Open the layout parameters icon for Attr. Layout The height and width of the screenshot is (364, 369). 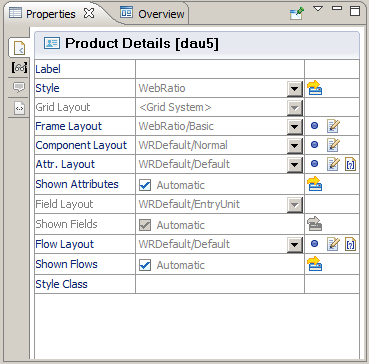(350, 164)
